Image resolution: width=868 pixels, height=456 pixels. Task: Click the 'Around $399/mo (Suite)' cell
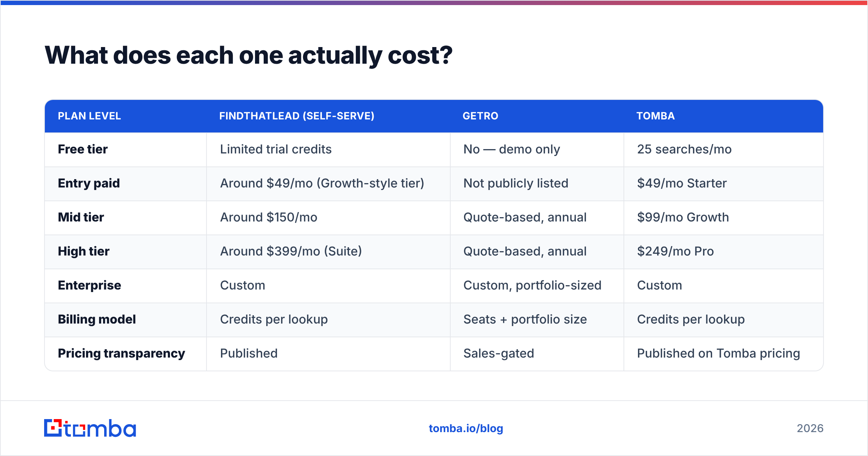tap(291, 251)
